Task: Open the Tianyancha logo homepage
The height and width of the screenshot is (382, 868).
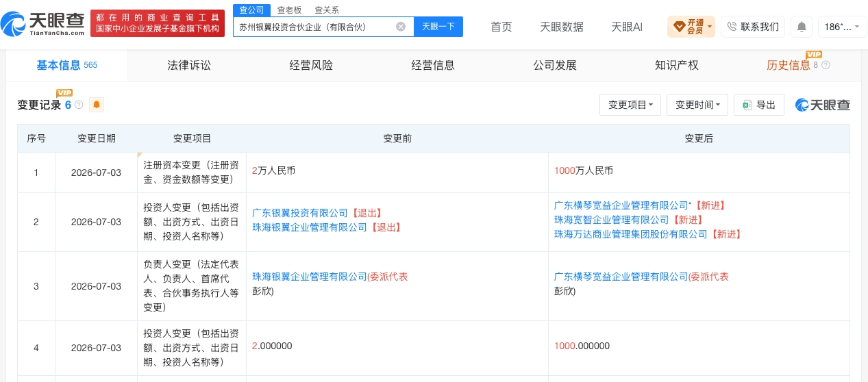Action: click(x=44, y=25)
